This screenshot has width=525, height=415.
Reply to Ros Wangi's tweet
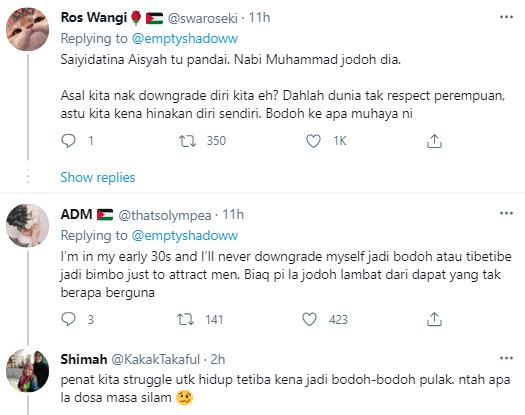(69, 141)
